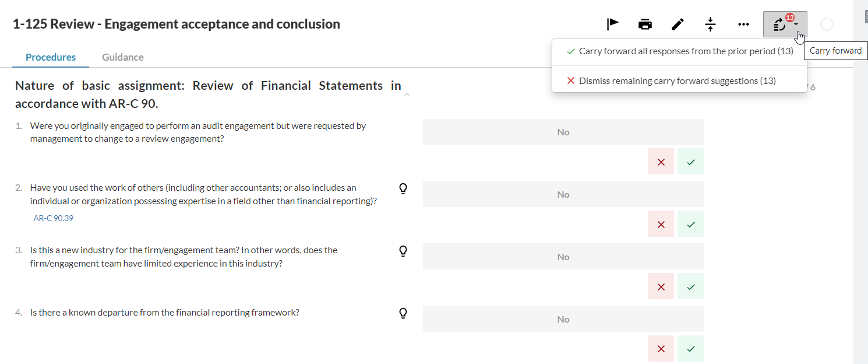Click the flag icon in the toolbar
The height and width of the screenshot is (364, 868).
coord(612,24)
